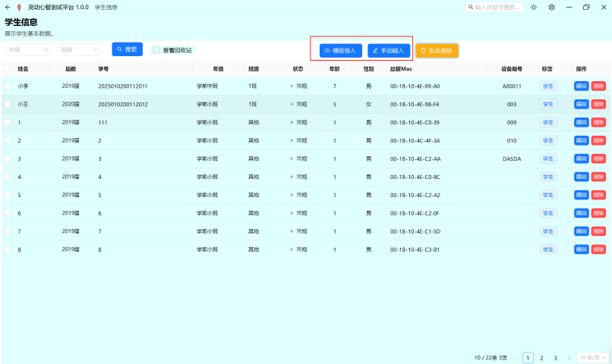Image resolution: width=612 pixels, height=364 pixels.
Task: Go to next page with right chevron
Action: click(569, 358)
